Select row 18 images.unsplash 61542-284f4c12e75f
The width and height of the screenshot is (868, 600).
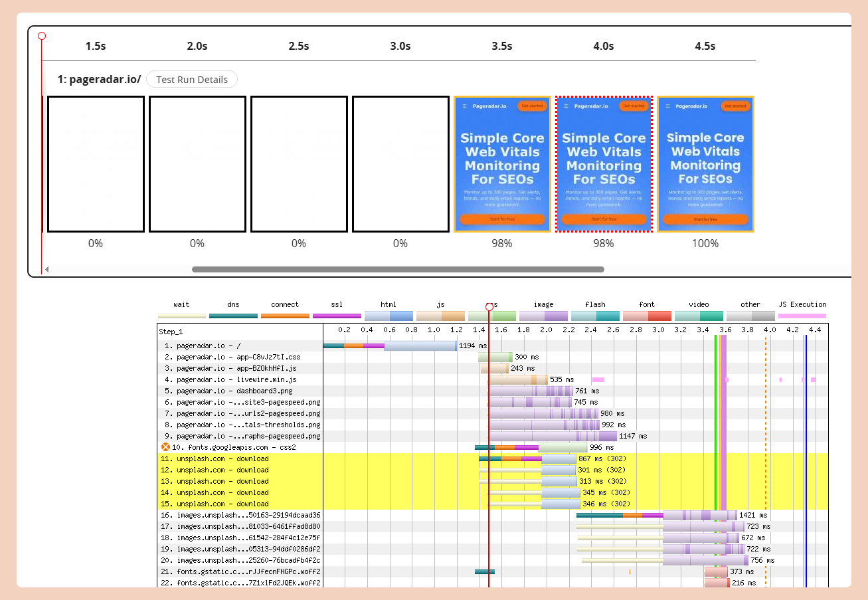click(x=493, y=538)
